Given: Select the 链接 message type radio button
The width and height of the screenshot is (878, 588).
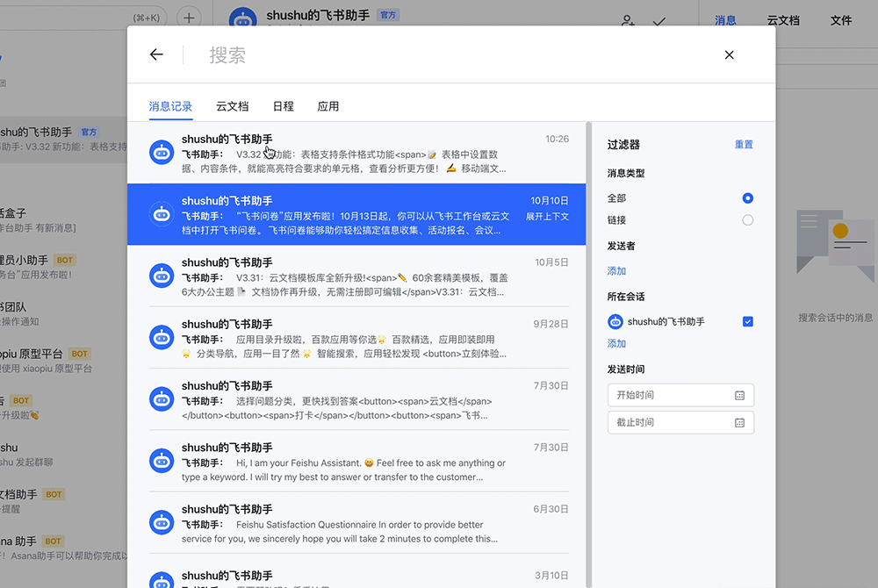Looking at the screenshot, I should tap(747, 220).
